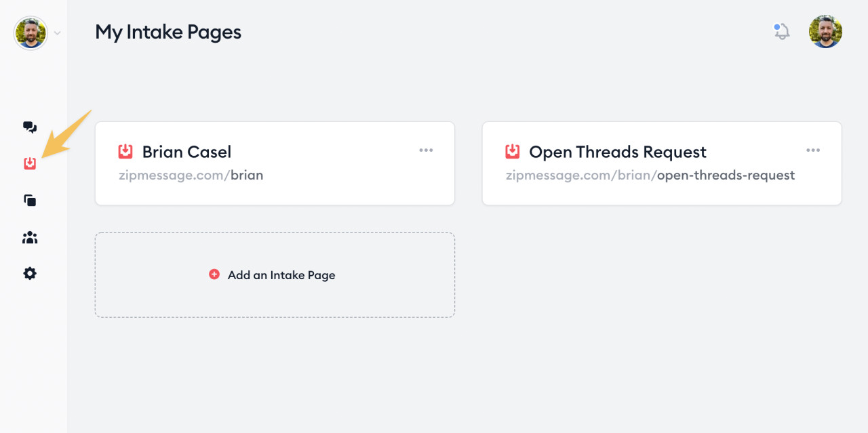Screen dimensions: 868x433
Task: Open the options menu on the Brian Casel card
Action: point(426,150)
